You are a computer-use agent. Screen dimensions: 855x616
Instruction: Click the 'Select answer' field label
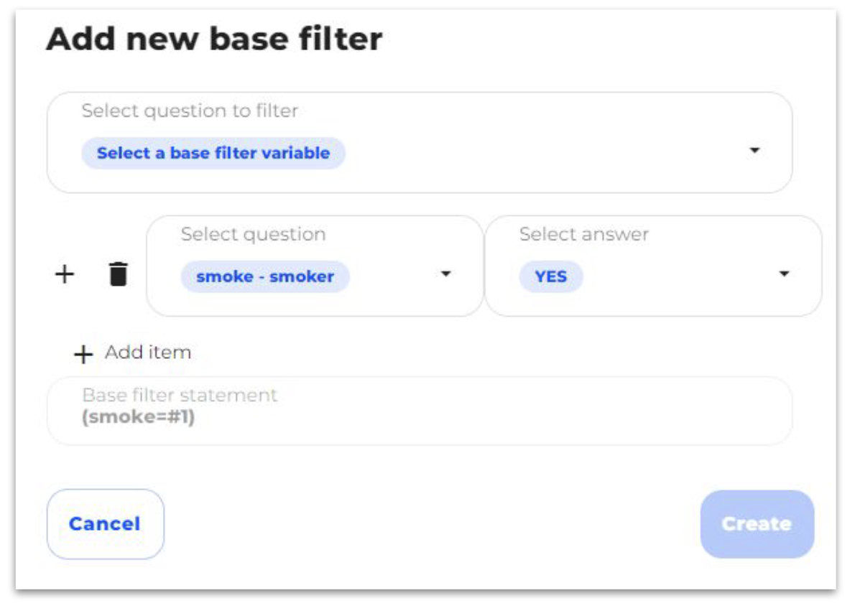584,234
